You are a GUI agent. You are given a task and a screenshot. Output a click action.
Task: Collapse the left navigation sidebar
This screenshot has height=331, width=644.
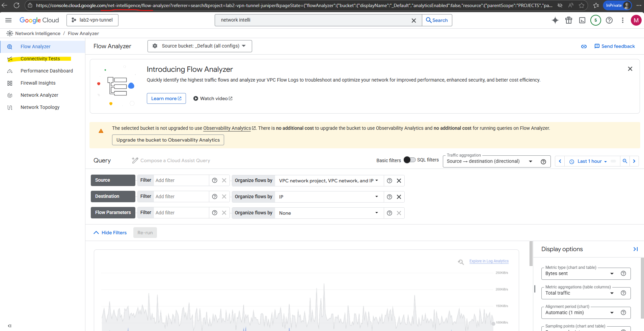(9, 326)
